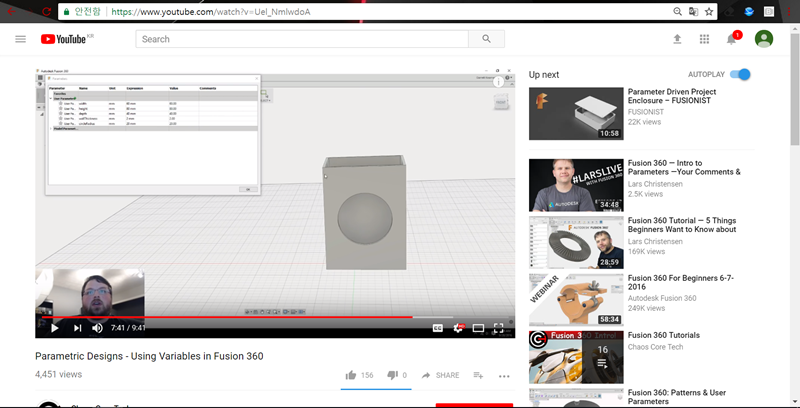Screen dimensions: 800x408
Task: Open the YouTube hamburger guide menu
Action: 20,39
